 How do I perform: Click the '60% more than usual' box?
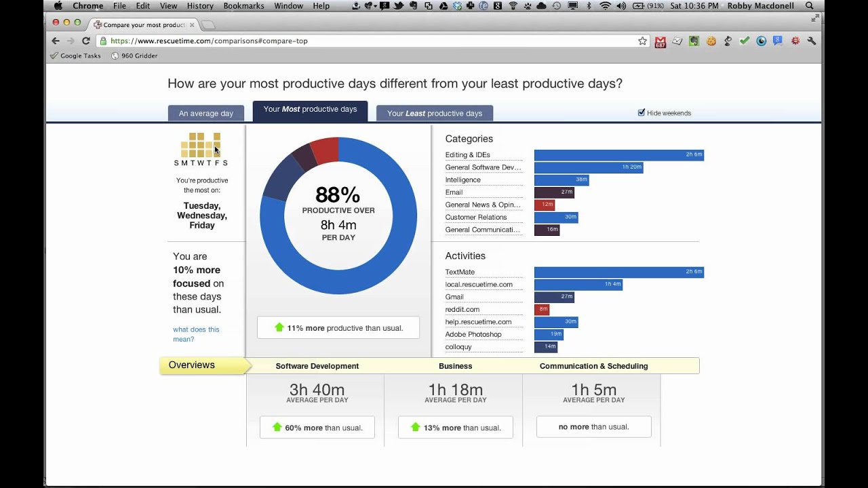point(317,427)
